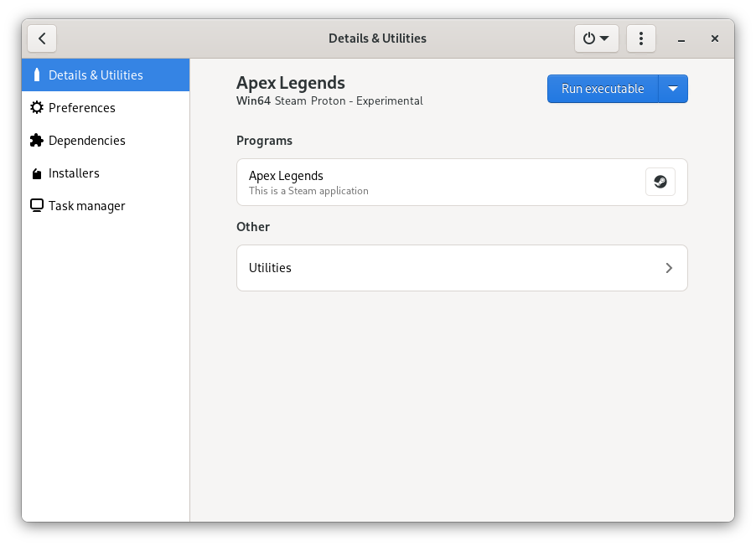Click the Dependencies puzzle piece icon
The image size is (756, 546).
36,141
